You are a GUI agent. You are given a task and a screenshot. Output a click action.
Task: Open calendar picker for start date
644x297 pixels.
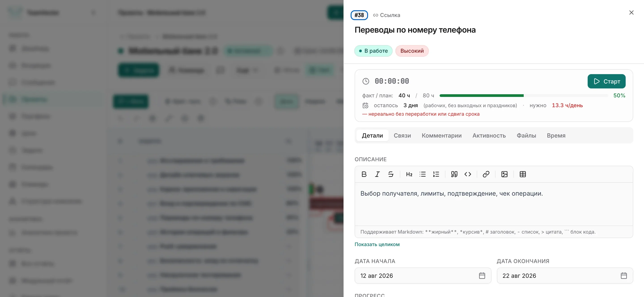tap(482, 276)
